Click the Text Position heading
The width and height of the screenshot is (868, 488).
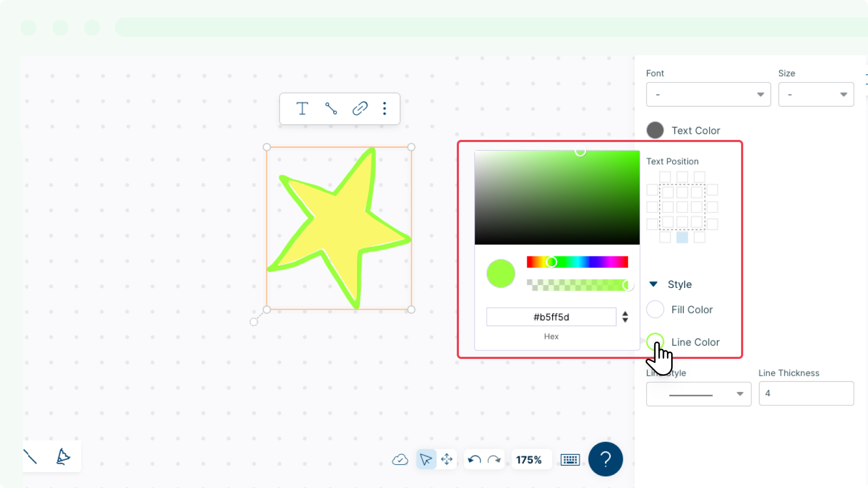click(672, 162)
